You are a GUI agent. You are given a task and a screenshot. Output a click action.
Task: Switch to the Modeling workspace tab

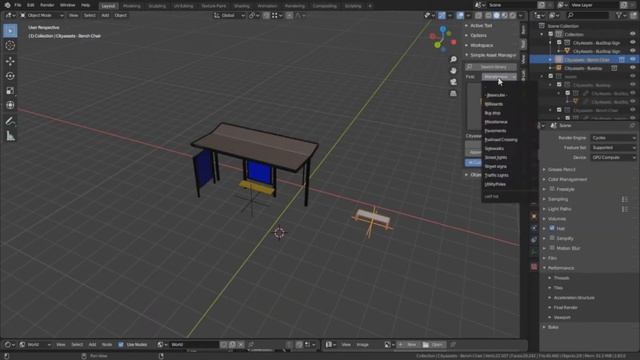coord(131,6)
